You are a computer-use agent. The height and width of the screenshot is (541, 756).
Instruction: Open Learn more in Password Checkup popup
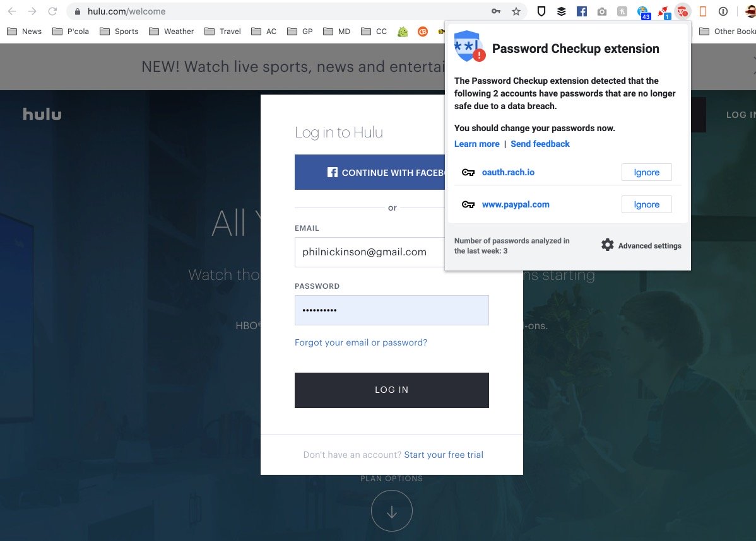(x=477, y=144)
